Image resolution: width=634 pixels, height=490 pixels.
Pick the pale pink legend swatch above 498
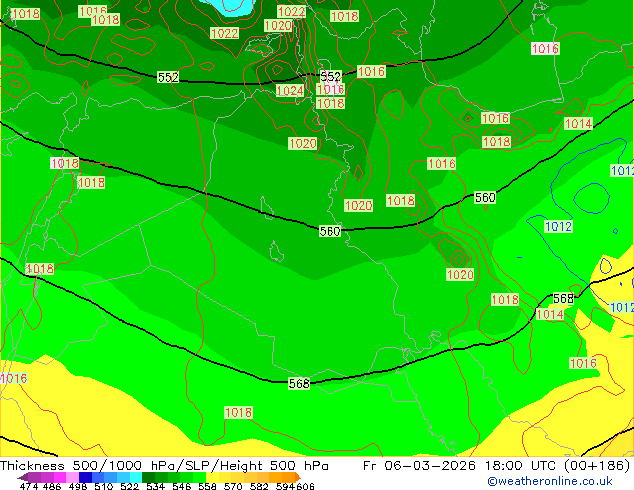(72, 477)
